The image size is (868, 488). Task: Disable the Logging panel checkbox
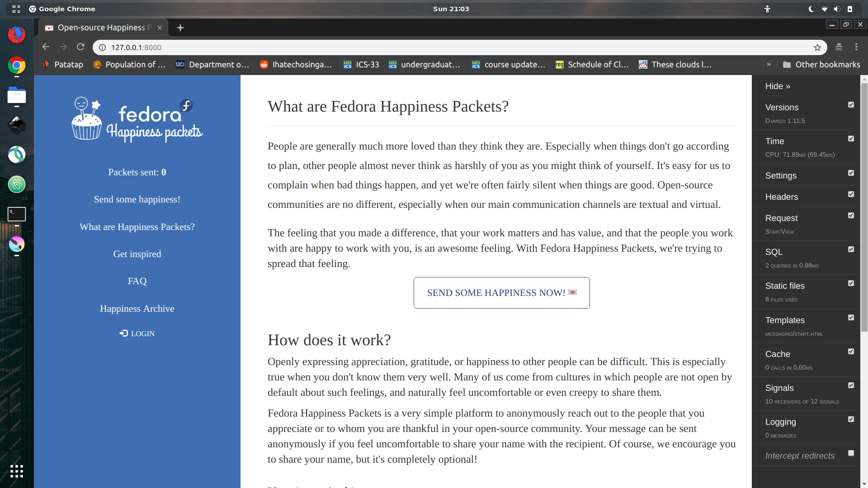click(851, 419)
